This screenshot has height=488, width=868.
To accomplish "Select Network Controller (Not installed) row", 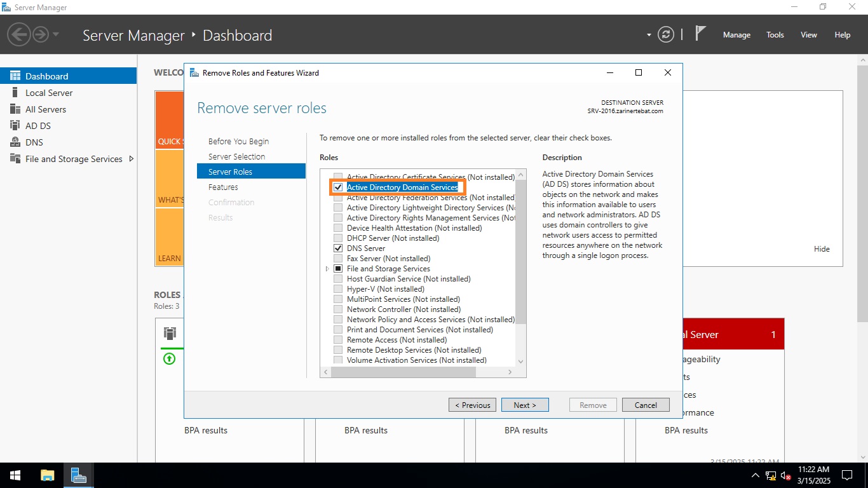I will tap(403, 309).
